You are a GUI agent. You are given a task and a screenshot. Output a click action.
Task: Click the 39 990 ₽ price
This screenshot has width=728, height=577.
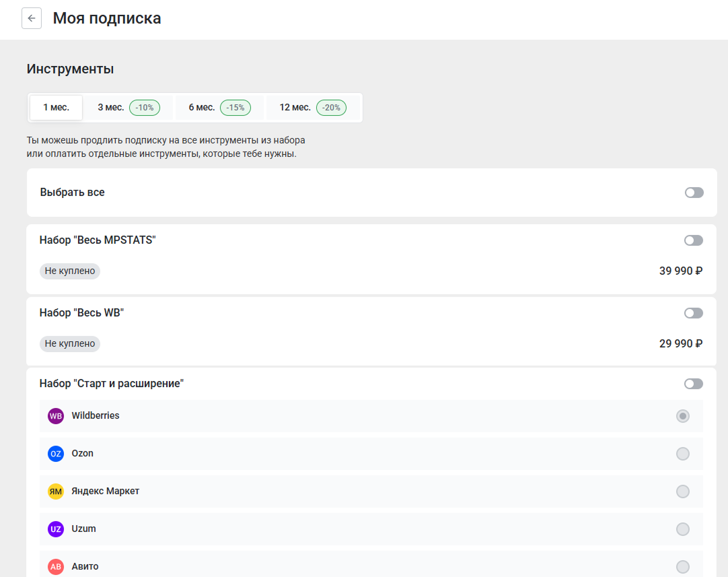point(681,271)
